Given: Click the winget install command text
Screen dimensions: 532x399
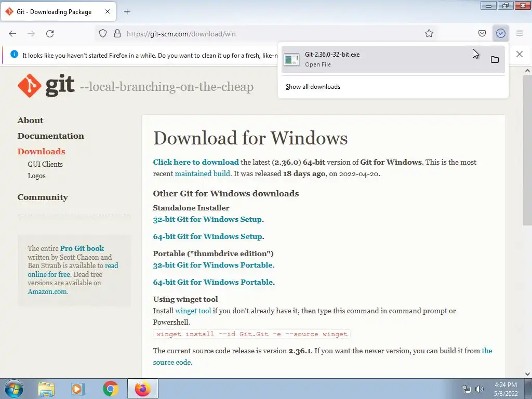Looking at the screenshot, I should click(252, 334).
